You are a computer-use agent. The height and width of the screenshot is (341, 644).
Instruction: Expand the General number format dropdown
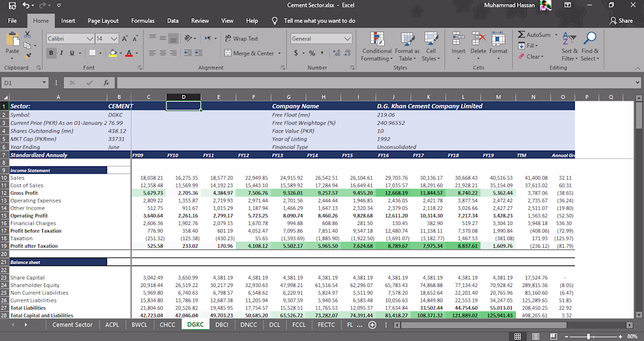pos(347,39)
